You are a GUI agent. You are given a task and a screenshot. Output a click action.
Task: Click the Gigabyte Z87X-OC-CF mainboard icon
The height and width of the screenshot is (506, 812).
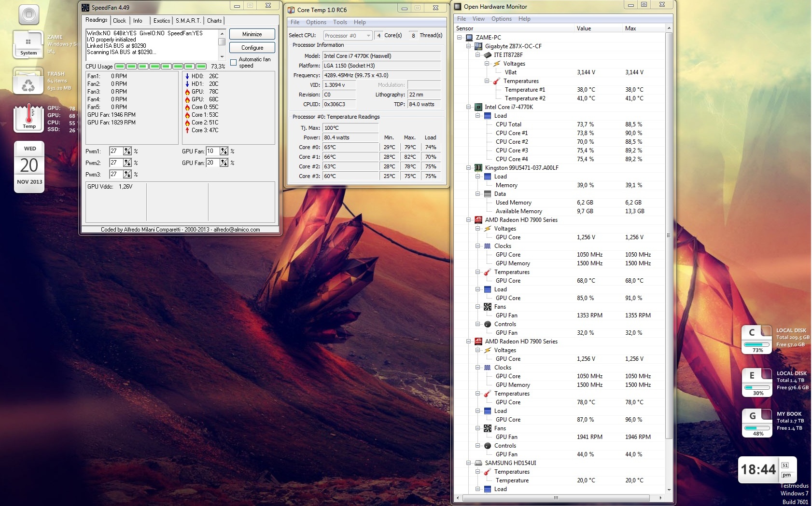(478, 46)
